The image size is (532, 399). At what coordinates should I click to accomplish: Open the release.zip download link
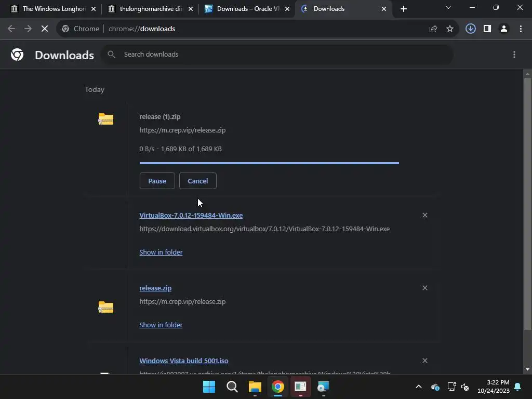click(x=155, y=288)
